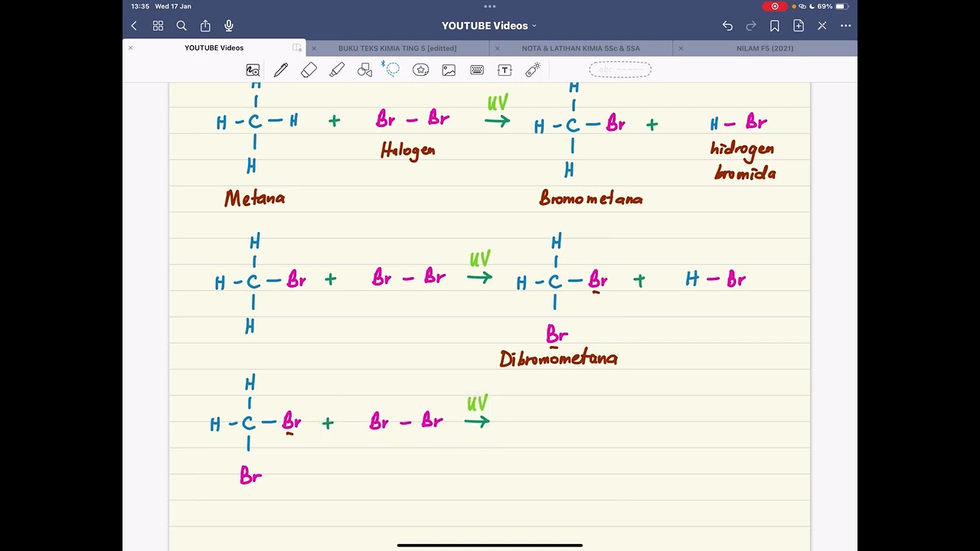The image size is (980, 551).
Task: Select the Image insert tool
Action: 449,70
